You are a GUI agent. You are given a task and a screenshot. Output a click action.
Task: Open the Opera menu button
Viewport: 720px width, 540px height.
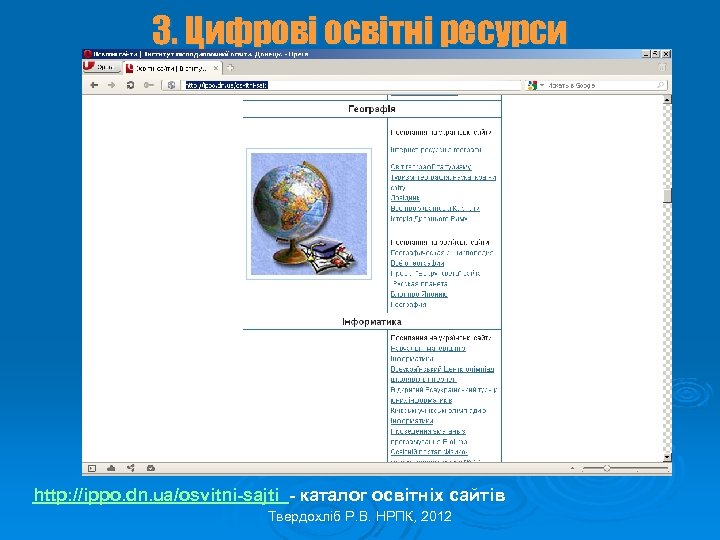coord(101,68)
